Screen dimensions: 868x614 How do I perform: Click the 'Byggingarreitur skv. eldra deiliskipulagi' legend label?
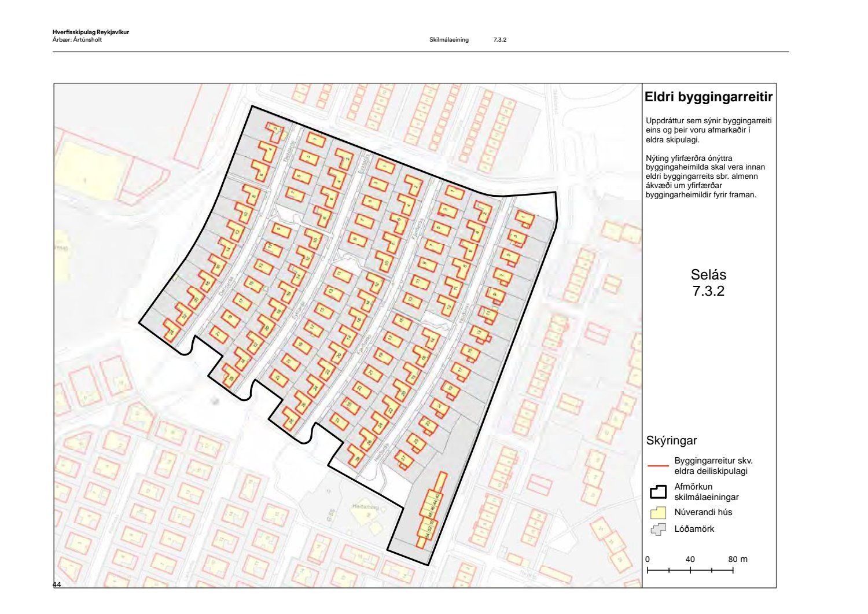(713, 466)
